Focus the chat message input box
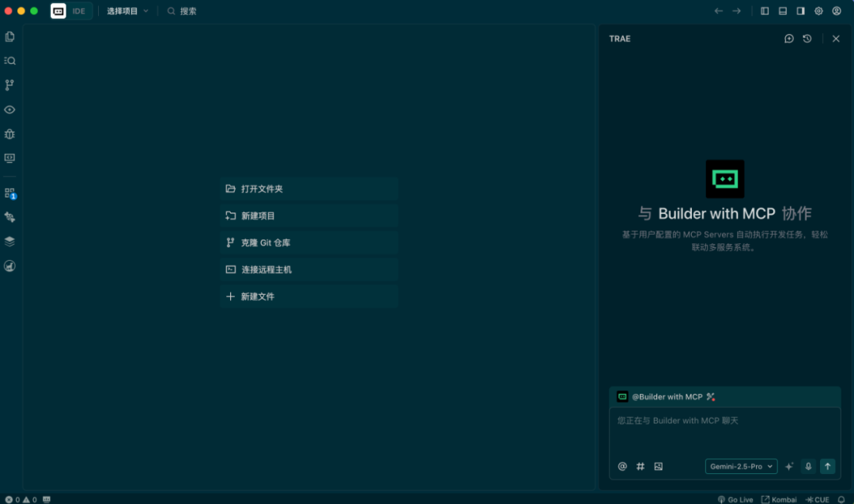Image resolution: width=854 pixels, height=504 pixels. click(x=725, y=433)
